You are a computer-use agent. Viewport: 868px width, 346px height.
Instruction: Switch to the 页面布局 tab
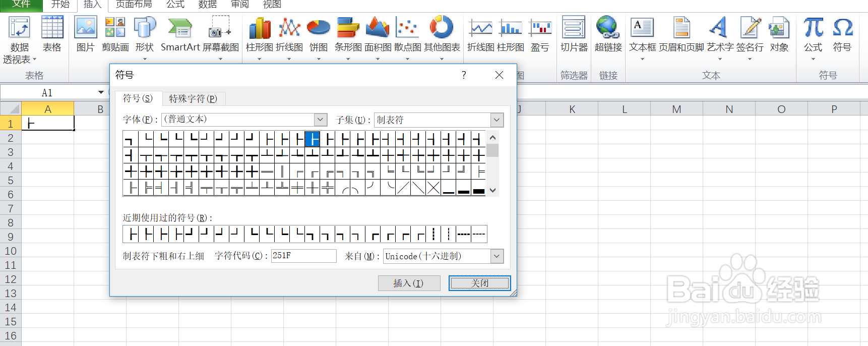[134, 5]
